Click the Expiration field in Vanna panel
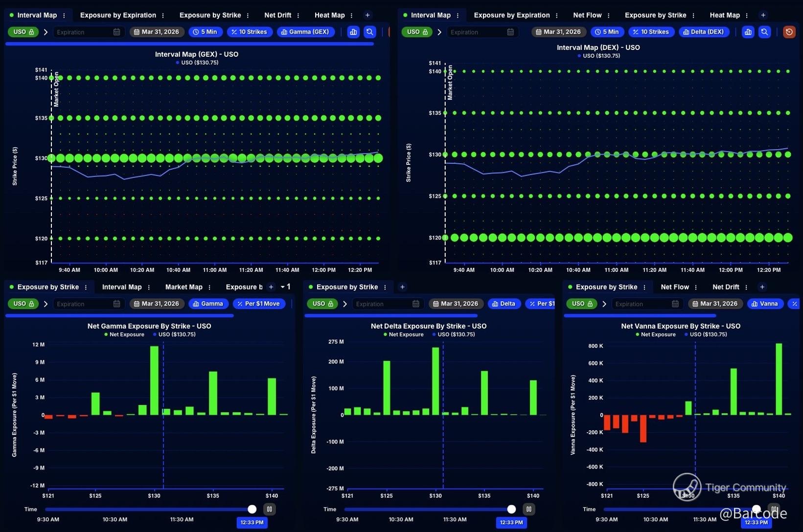The height and width of the screenshot is (532, 803). (x=647, y=304)
